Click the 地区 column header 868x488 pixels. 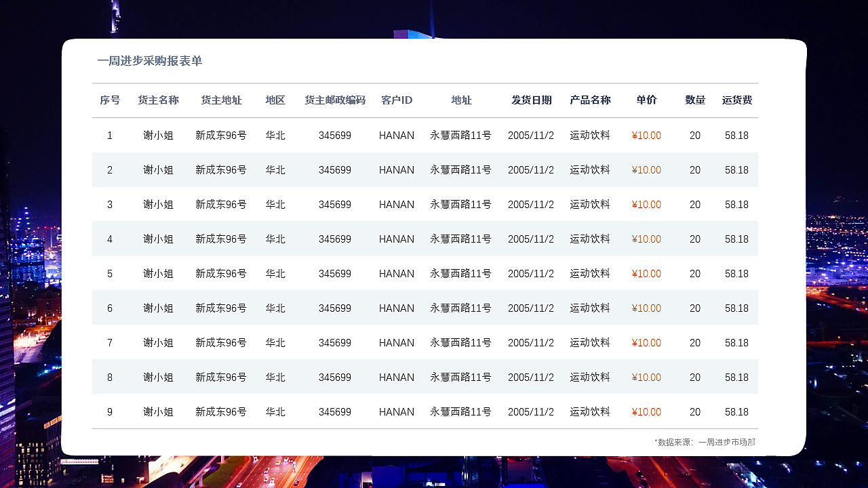click(x=275, y=100)
